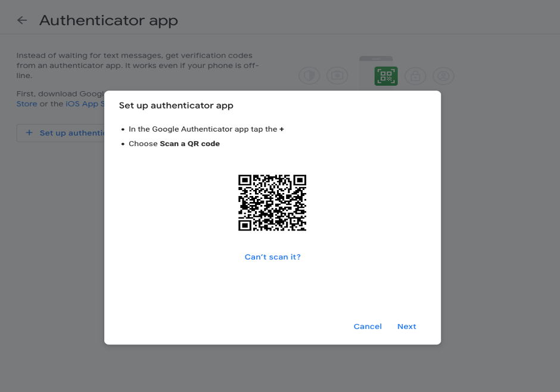The image size is (560, 392).
Task: Click the green QR scan icon
Action: (385, 76)
